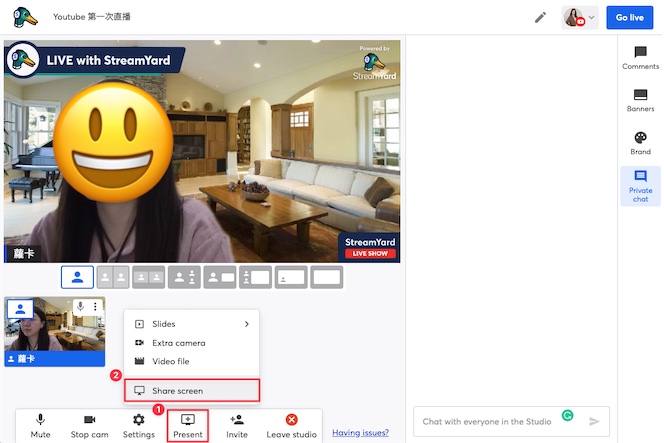Toggle participant on stage icon in thumbnail

20,309
